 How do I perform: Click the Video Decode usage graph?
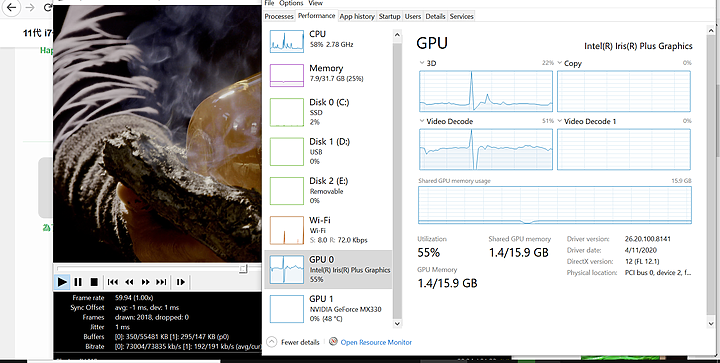click(486, 150)
